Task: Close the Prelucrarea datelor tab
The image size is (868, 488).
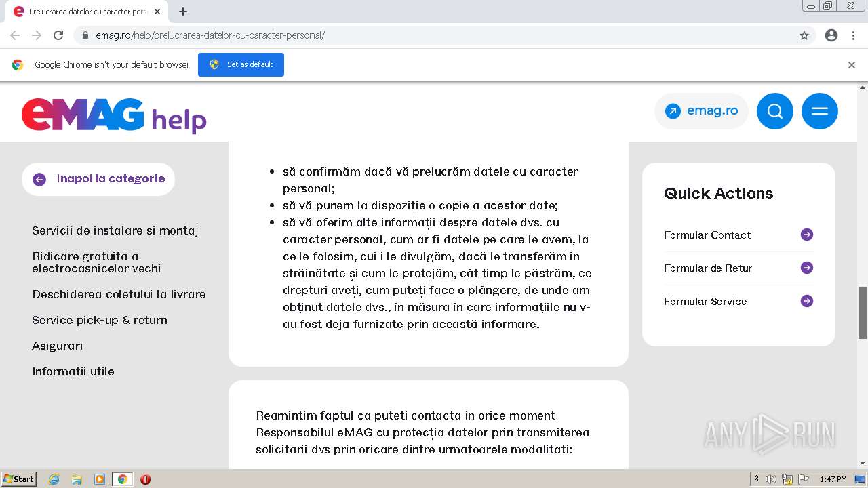Action: click(157, 12)
